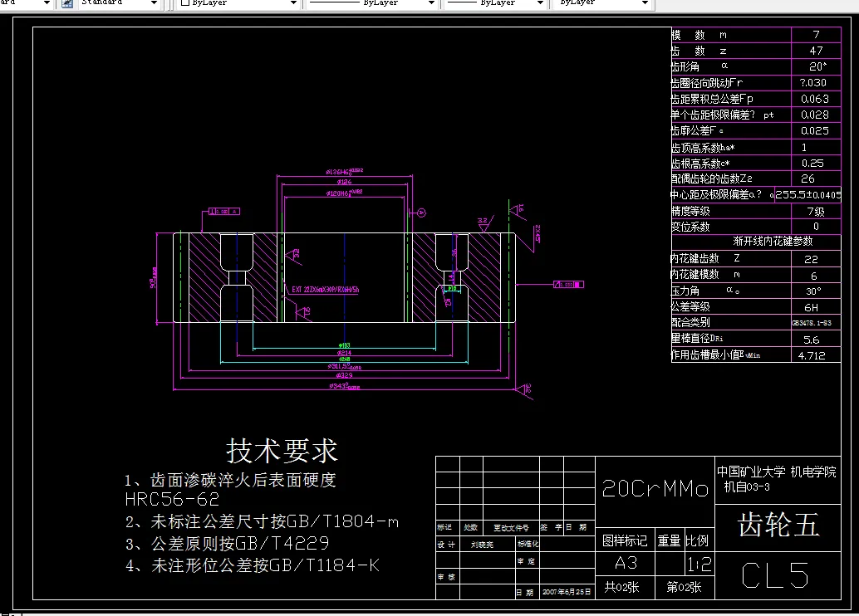Select the ø343 outer diameter dimension
The width and height of the screenshot is (859, 616).
pos(345,386)
